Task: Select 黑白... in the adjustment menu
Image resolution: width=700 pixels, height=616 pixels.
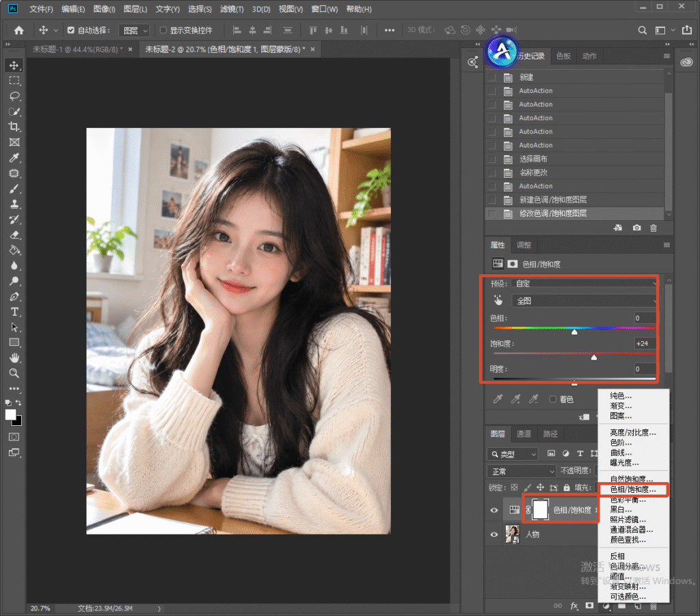Action: [x=621, y=509]
